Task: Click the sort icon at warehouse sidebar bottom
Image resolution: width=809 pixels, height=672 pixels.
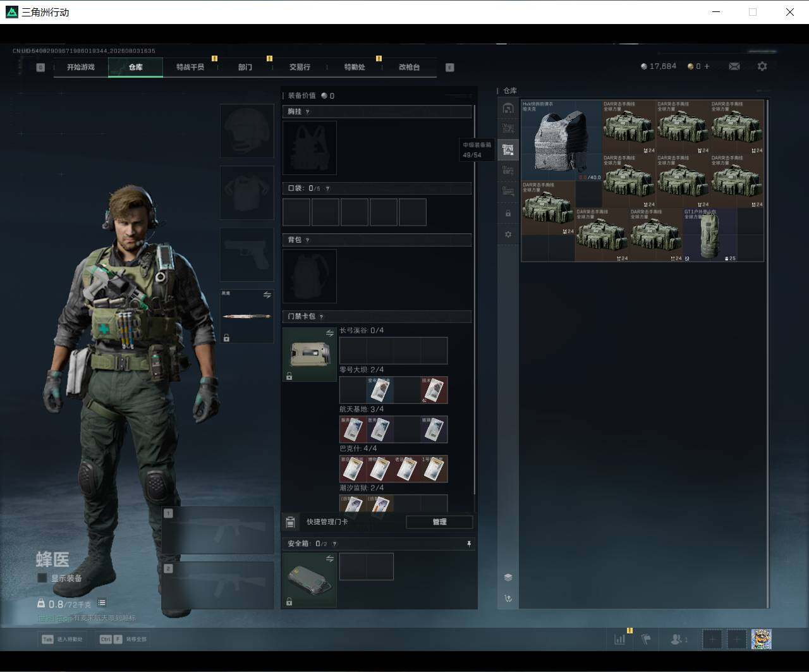Action: [x=508, y=598]
